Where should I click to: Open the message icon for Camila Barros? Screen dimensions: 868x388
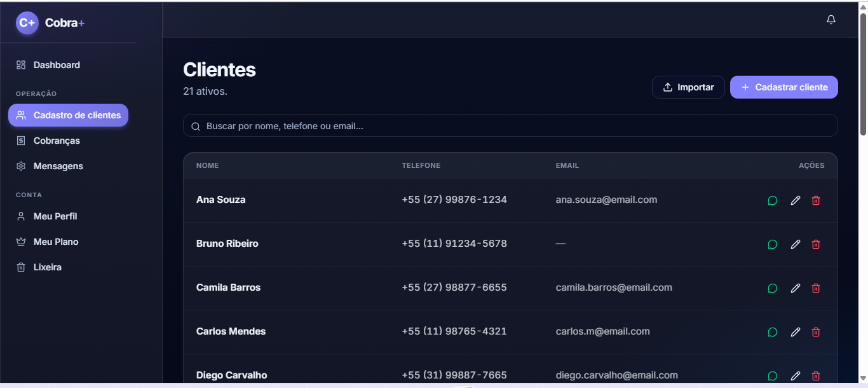pos(773,288)
